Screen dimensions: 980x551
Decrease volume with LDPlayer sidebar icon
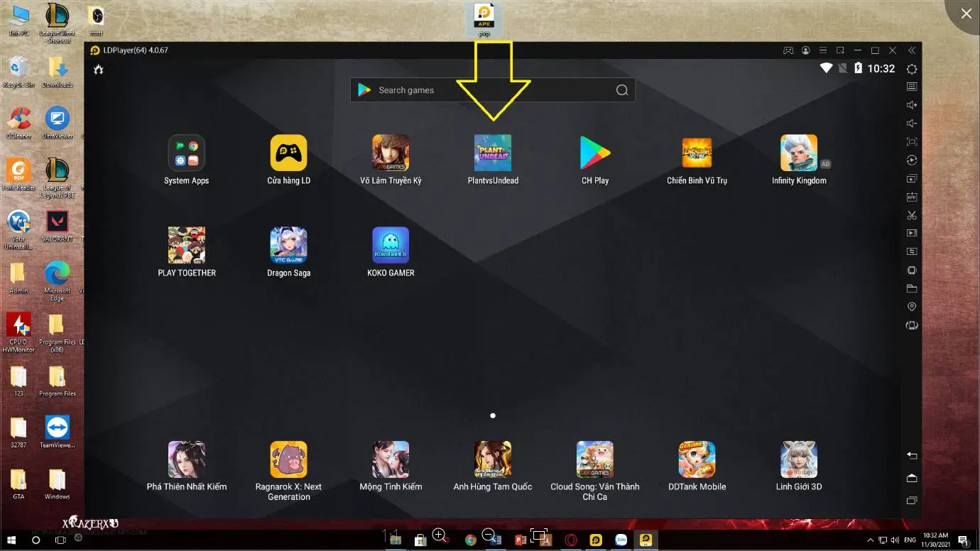(912, 124)
